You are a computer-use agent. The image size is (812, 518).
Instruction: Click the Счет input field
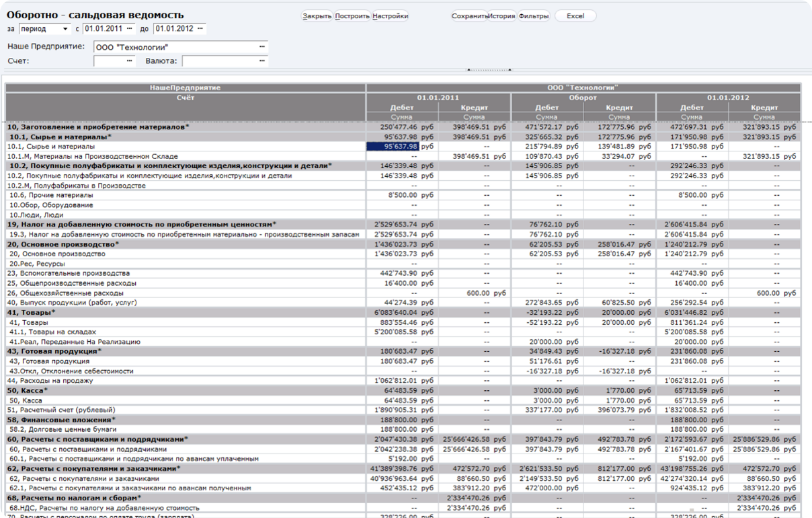[x=109, y=61]
